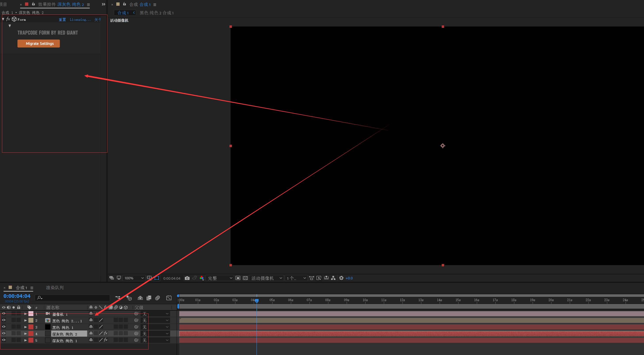This screenshot has height=355, width=644.
Task: Click the timeline button in viewer toolbar
Action: click(326, 278)
